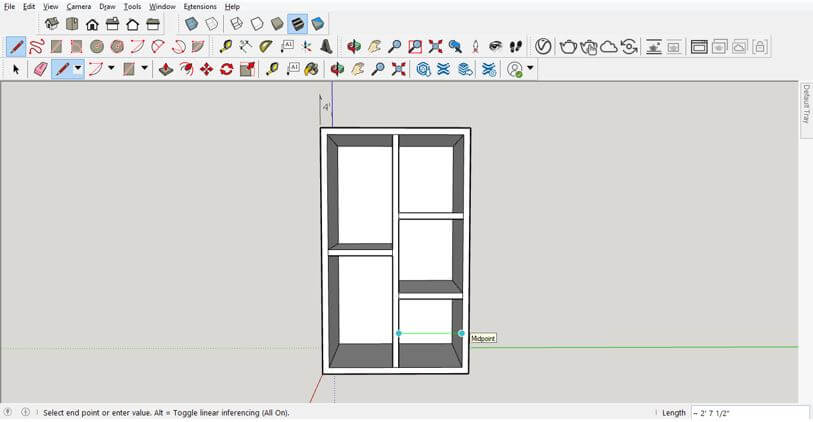
Task: Select the Paint Bucket tool
Action: tap(311, 69)
